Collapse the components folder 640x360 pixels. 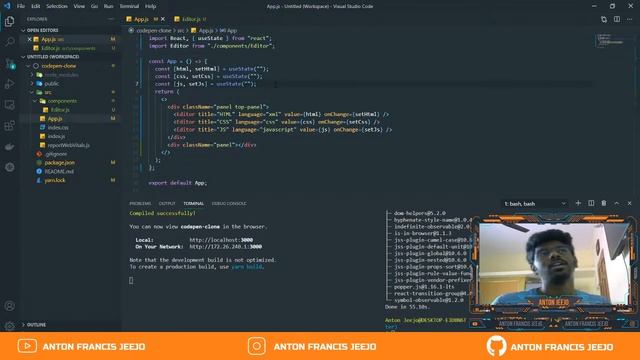click(35, 101)
